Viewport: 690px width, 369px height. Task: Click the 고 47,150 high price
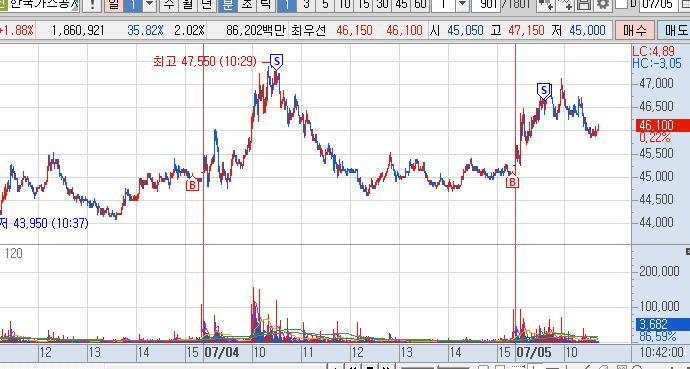coord(518,31)
